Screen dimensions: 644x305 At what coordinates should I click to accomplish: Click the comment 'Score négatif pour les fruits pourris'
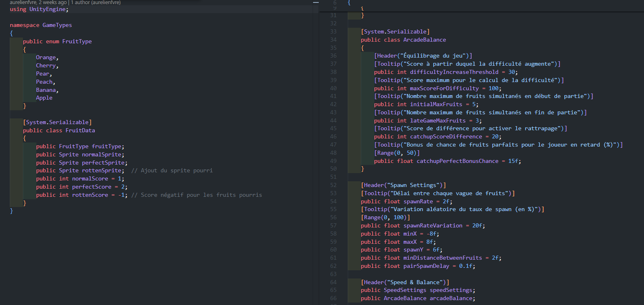click(201, 195)
